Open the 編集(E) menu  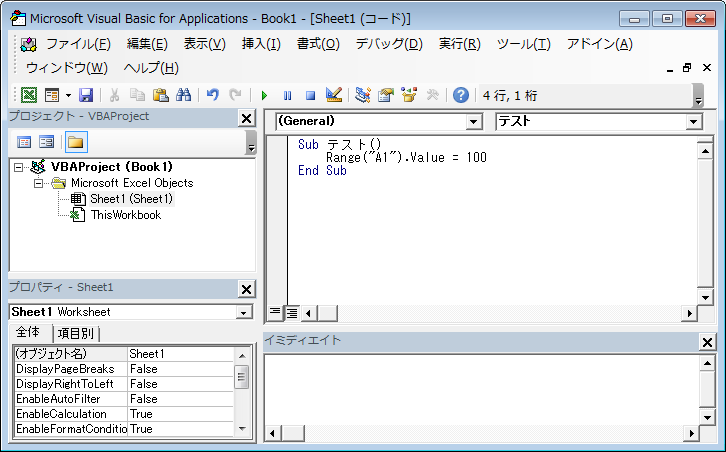tap(147, 44)
